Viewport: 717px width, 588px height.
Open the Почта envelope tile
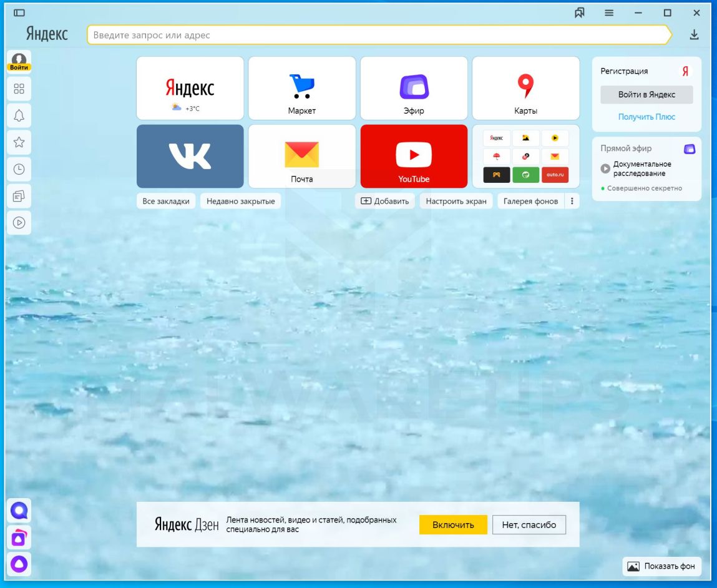coord(302,157)
